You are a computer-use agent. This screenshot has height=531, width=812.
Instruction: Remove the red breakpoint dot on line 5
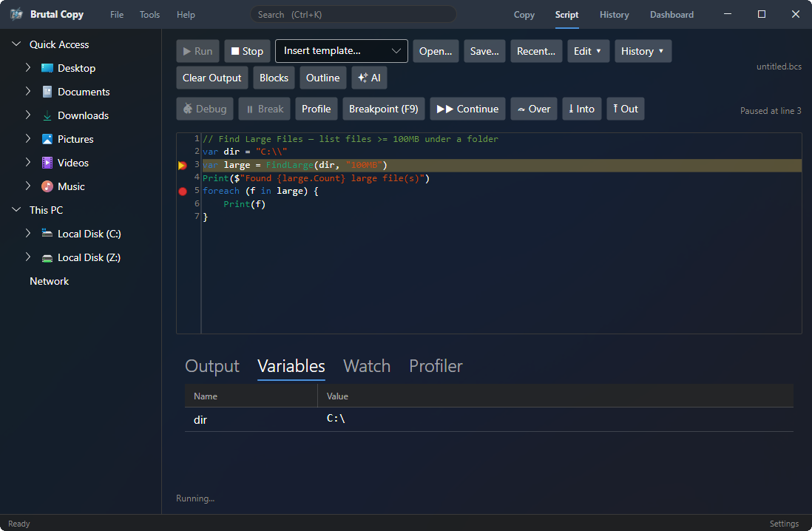(x=182, y=191)
